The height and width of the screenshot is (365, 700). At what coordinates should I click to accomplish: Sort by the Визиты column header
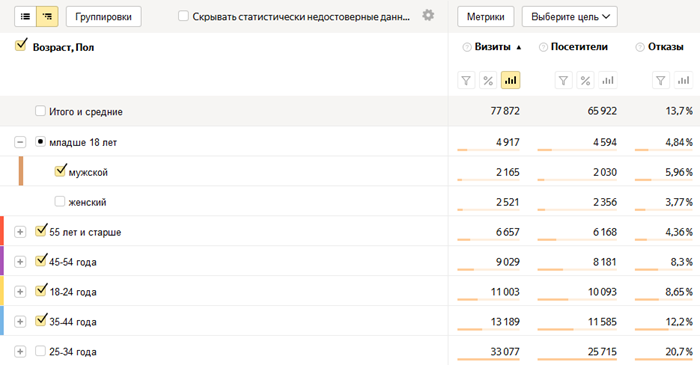pyautogui.click(x=492, y=47)
